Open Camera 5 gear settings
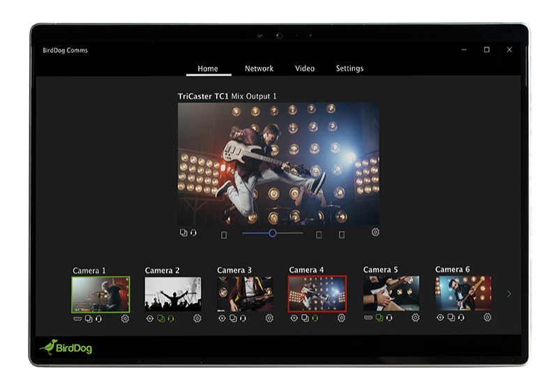The height and width of the screenshot is (392, 558). click(415, 317)
